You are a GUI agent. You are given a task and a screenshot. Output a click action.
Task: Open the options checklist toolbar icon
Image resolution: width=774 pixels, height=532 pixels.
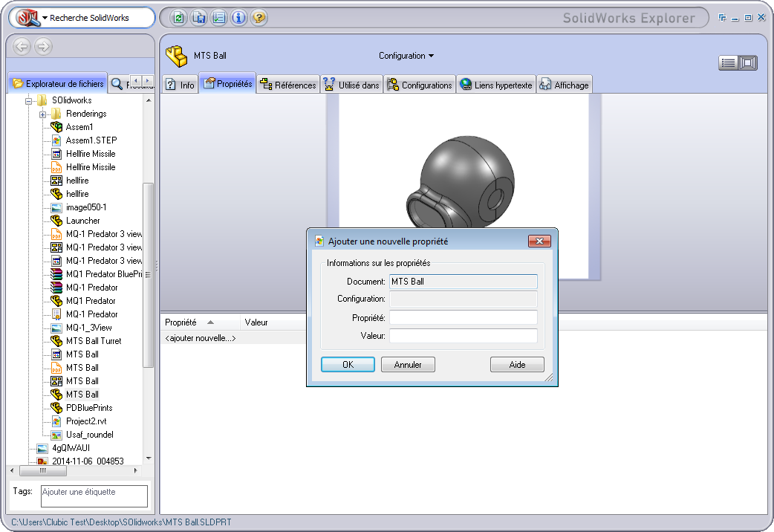tap(218, 18)
